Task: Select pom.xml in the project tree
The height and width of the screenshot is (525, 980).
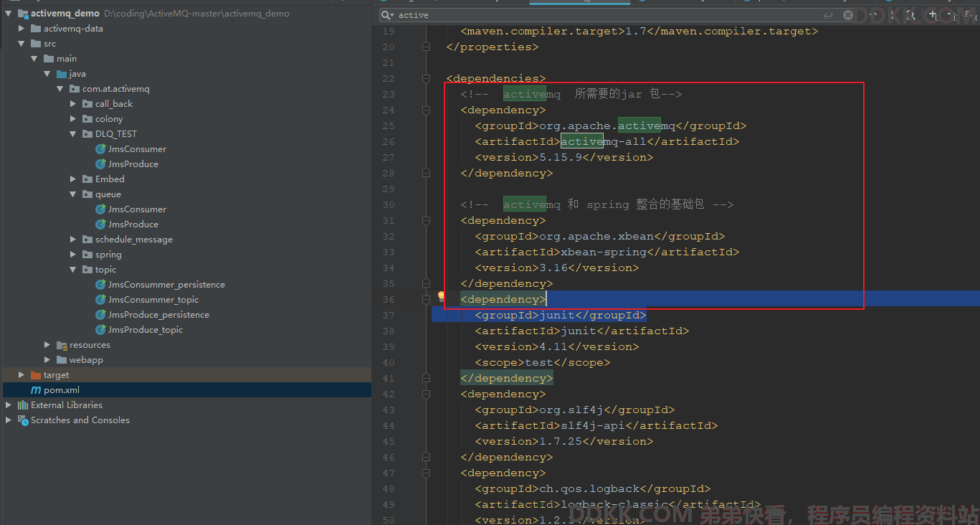Action: pyautogui.click(x=186, y=390)
